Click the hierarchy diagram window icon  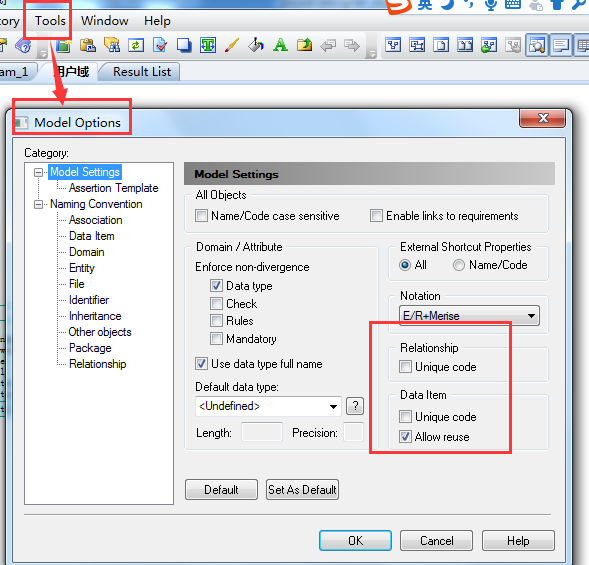393,45
